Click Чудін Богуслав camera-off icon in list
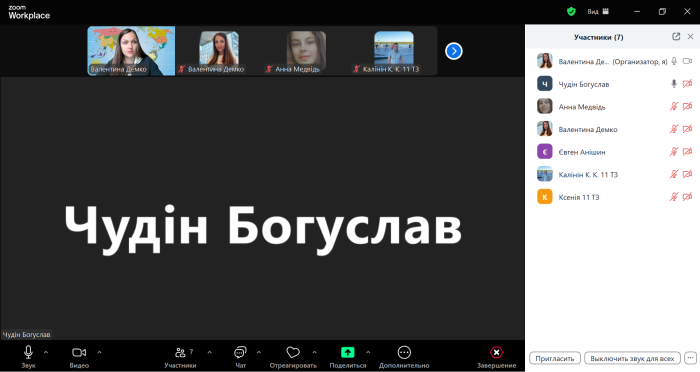Viewport: 700px width, 372px height. [x=688, y=84]
